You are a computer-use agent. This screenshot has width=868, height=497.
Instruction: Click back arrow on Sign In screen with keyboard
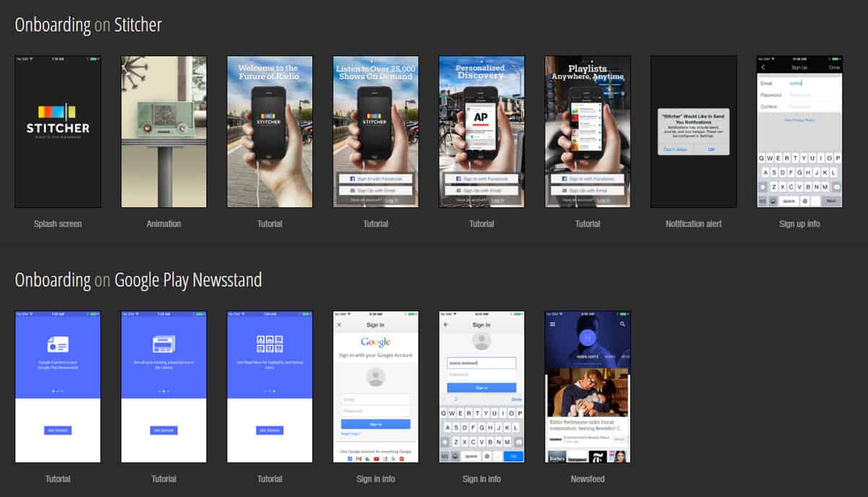coord(446,325)
